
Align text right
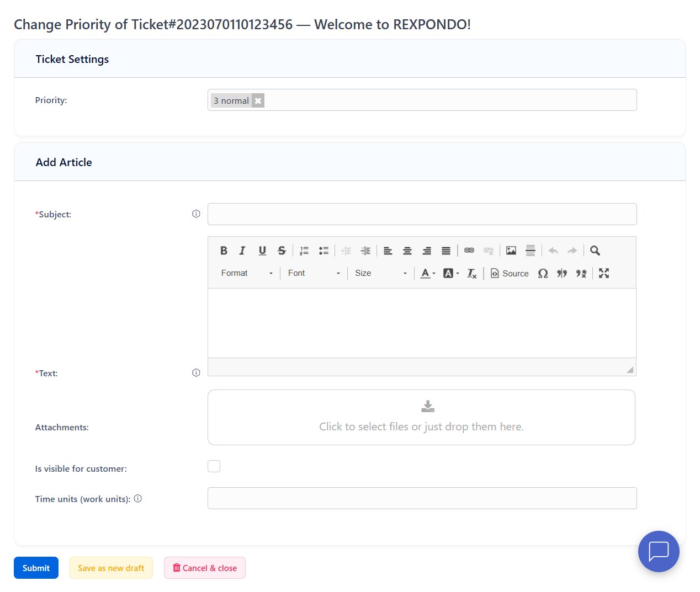click(x=427, y=250)
